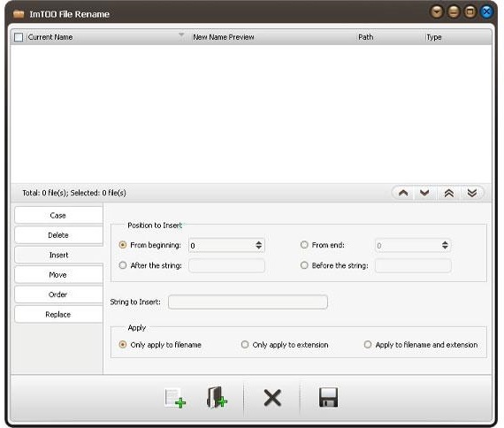Click the 'Apply' group label

(x=137, y=328)
